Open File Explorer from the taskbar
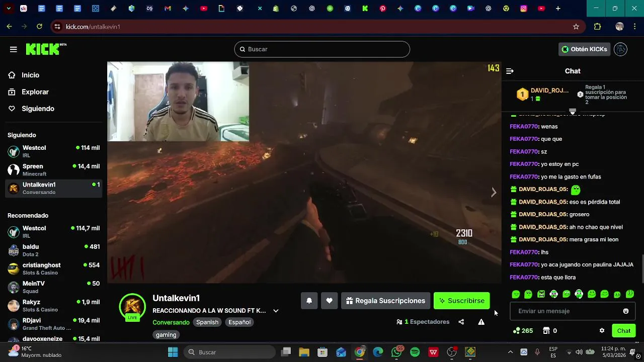Screen dimensions: 644x362 coord(304,352)
